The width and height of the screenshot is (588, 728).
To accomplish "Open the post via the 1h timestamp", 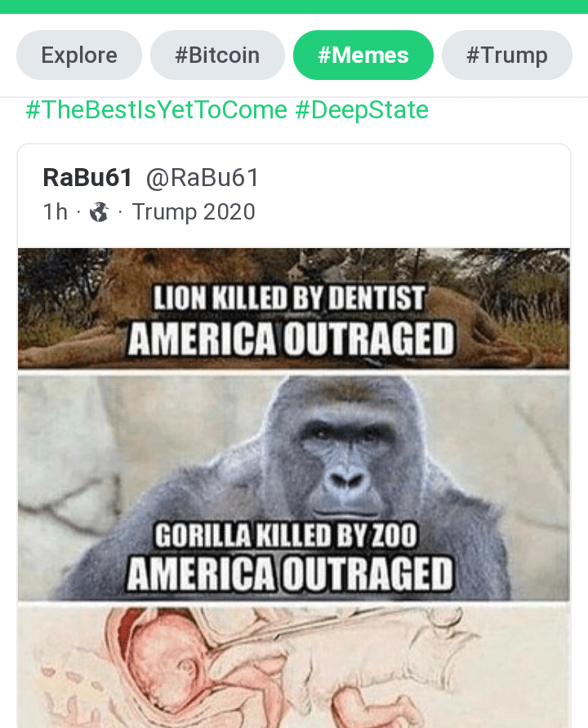I will point(55,212).
